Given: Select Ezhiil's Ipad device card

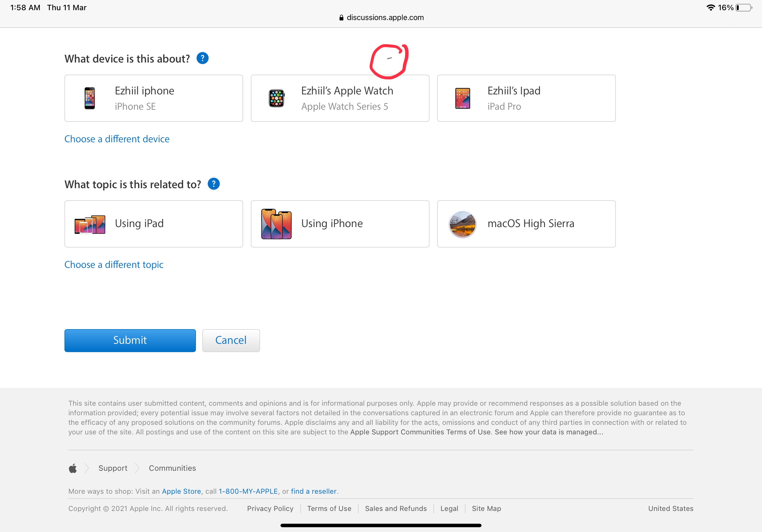Looking at the screenshot, I should coord(526,98).
